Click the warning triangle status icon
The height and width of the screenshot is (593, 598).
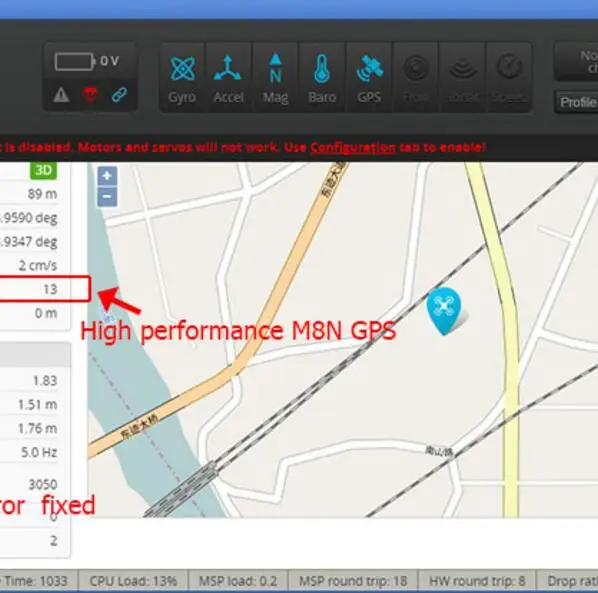tap(61, 95)
